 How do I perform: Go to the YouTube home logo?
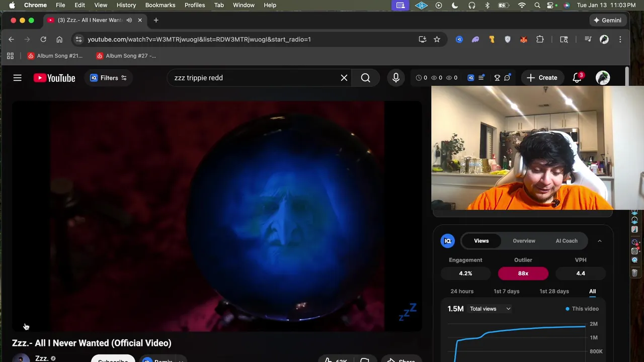(54, 78)
